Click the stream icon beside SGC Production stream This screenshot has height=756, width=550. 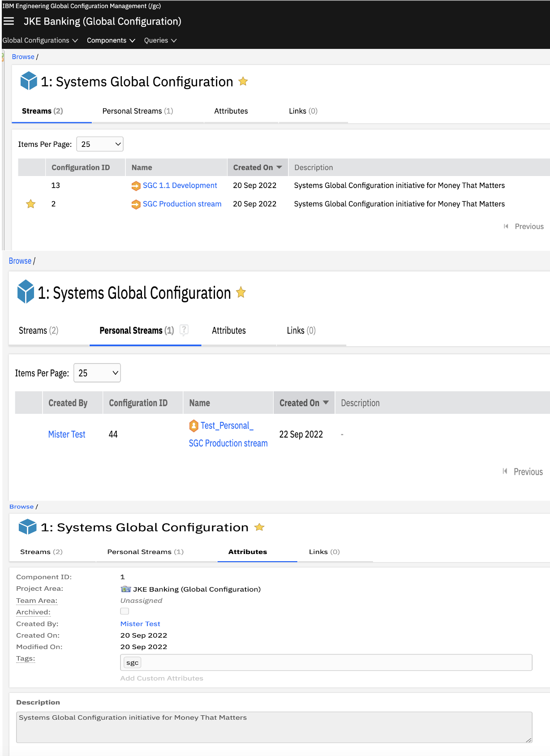[136, 204]
